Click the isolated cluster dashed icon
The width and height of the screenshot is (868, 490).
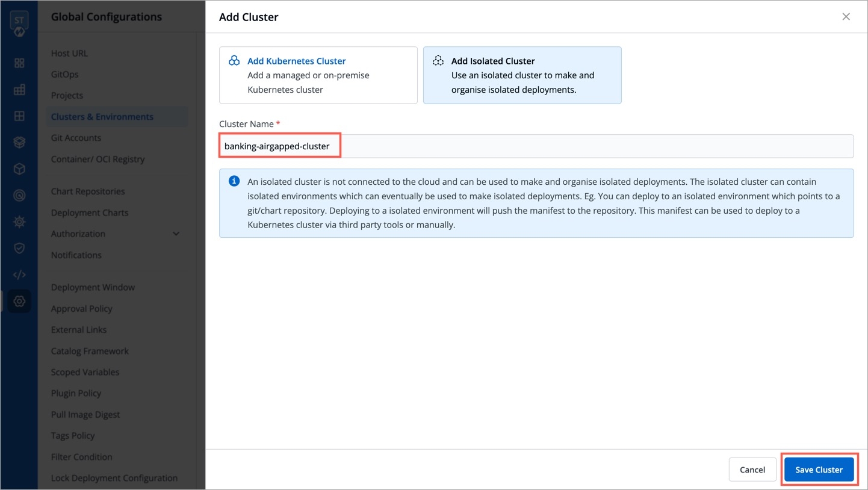(x=438, y=61)
